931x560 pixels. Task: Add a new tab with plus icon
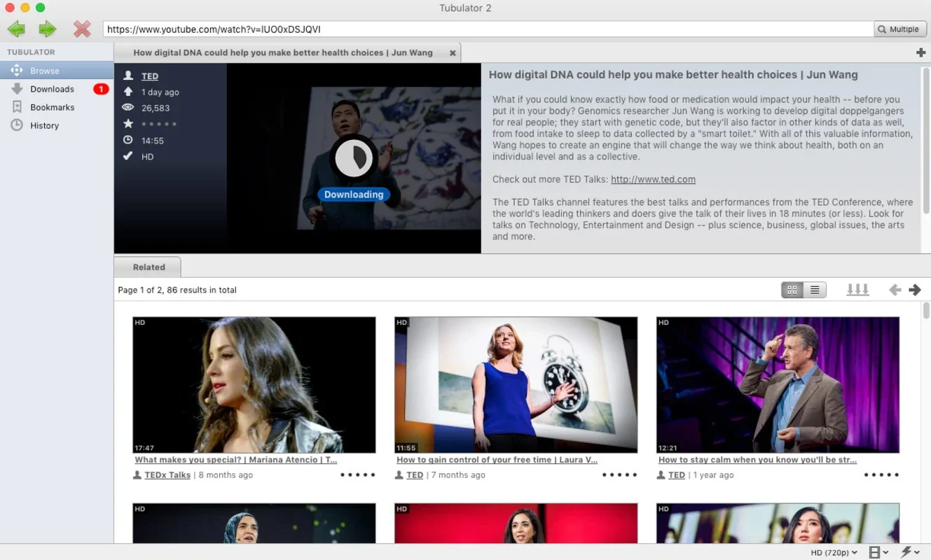click(x=920, y=52)
